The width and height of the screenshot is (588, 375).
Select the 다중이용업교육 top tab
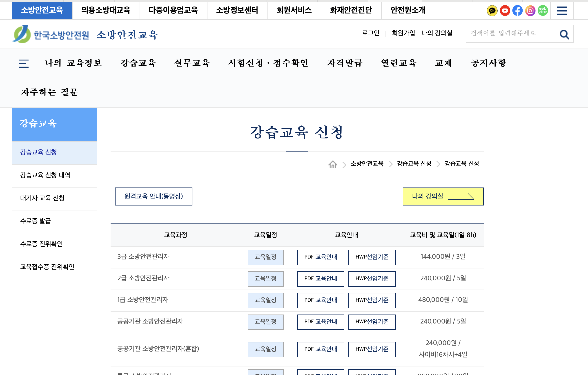click(173, 10)
